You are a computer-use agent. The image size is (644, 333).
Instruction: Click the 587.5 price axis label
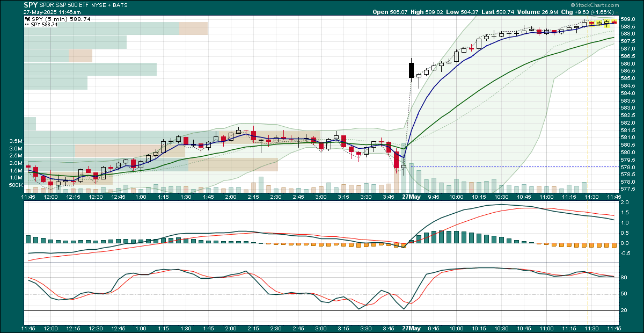point(627,41)
